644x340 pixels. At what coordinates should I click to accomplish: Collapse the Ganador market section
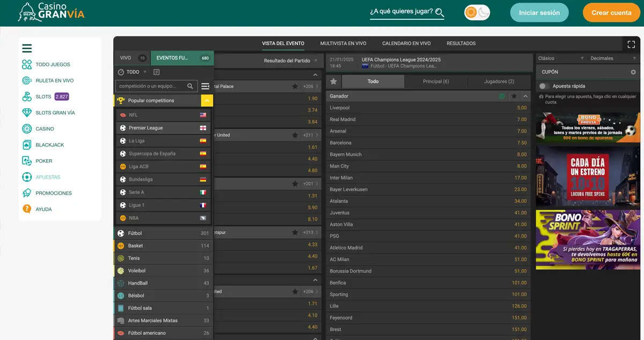point(525,96)
